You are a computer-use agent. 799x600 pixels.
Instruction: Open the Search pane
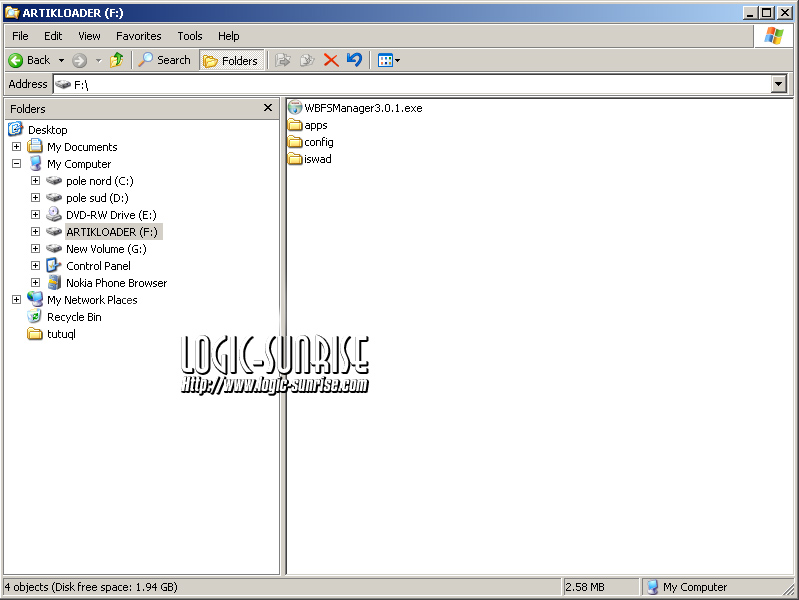pyautogui.click(x=165, y=60)
